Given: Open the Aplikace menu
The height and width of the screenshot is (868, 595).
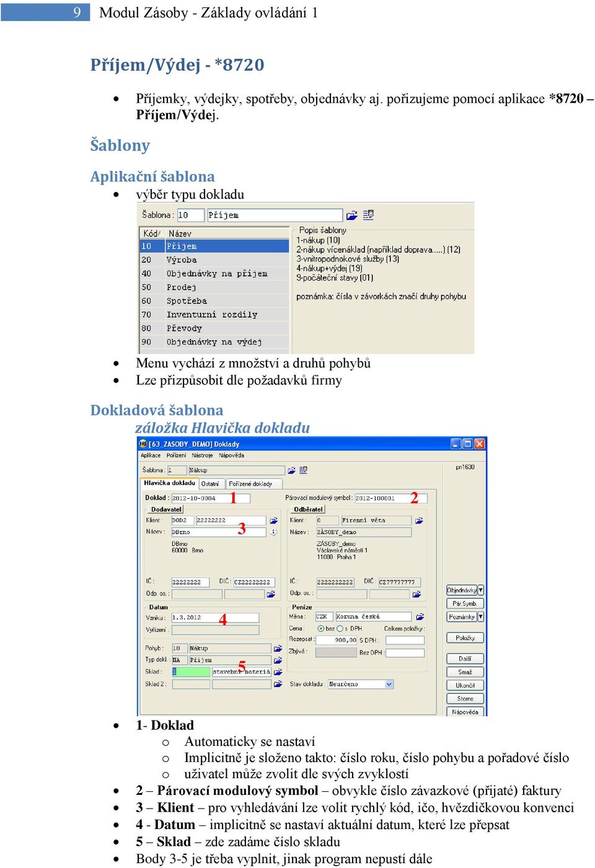Looking at the screenshot, I should pos(151,455).
